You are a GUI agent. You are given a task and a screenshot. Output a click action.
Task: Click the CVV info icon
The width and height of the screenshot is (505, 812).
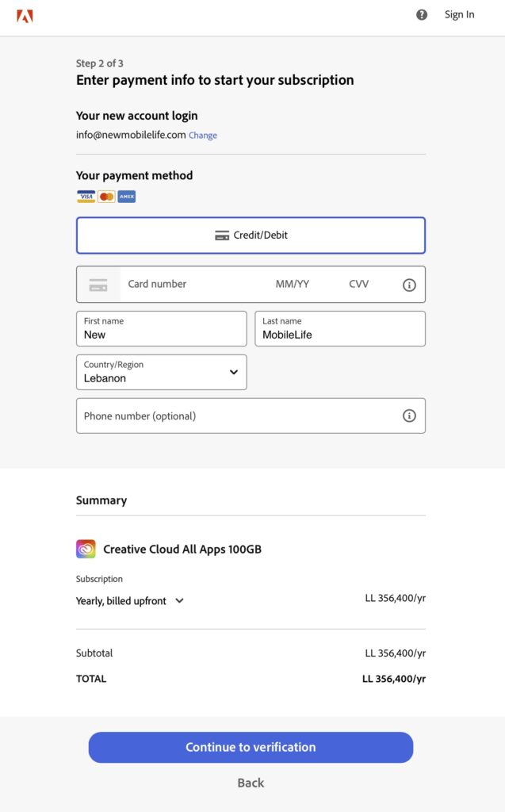click(409, 285)
